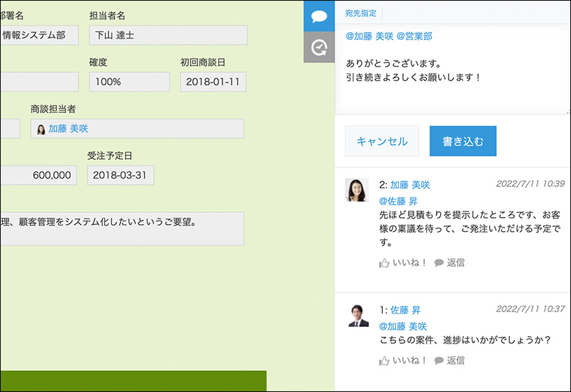Click the green bar at the bottom
Viewport: 571px width, 392px height.
[x=133, y=381]
